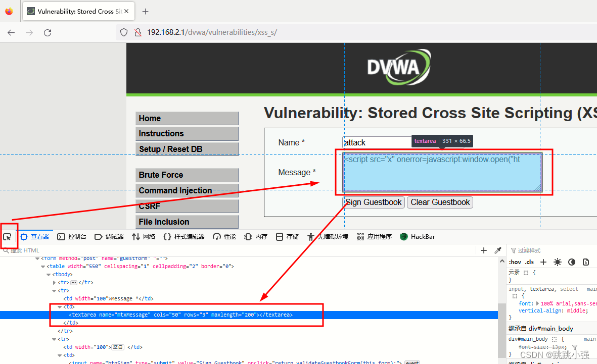Open the File Inclusion menu item
Image resolution: width=597 pixels, height=364 pixels.
point(187,222)
